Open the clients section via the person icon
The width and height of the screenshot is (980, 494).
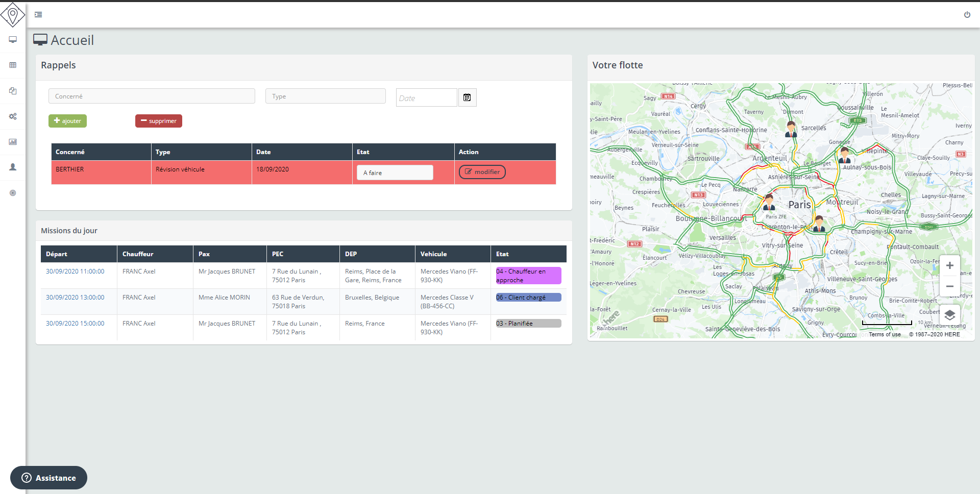[x=12, y=167]
